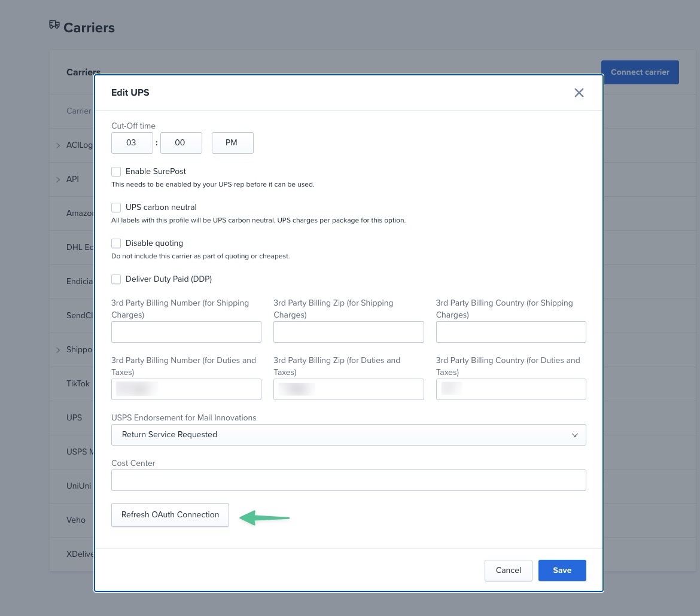Tick the Disable quoting checkbox
The width and height of the screenshot is (700, 616).
coord(116,243)
